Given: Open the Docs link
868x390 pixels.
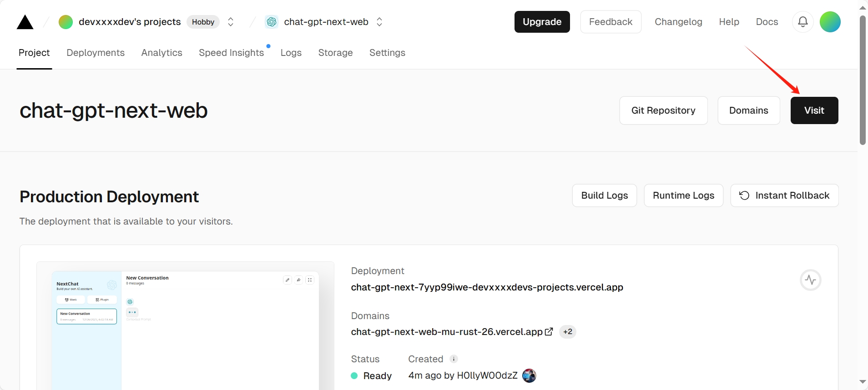Looking at the screenshot, I should point(767,22).
